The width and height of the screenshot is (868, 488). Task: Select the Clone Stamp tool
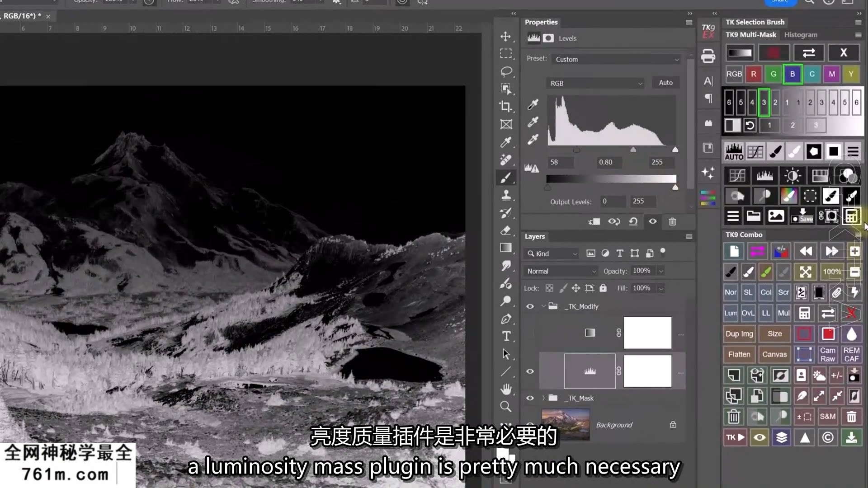506,195
